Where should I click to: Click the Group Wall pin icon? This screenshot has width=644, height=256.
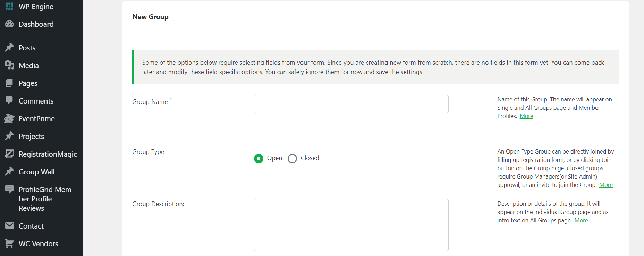(10, 172)
